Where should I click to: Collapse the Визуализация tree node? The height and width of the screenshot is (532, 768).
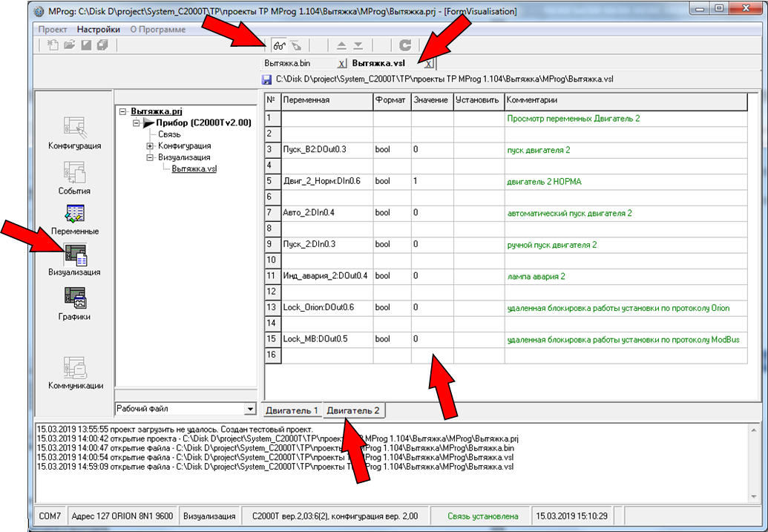(x=150, y=157)
